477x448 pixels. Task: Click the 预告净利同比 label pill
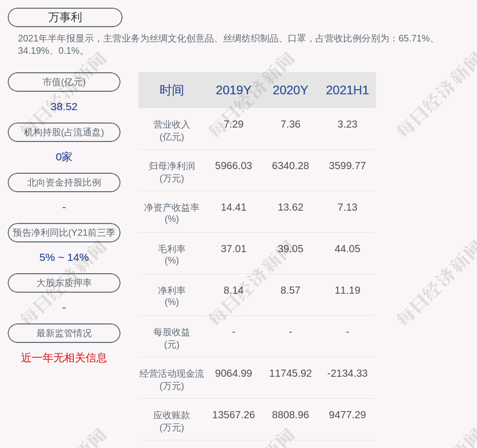pyautogui.click(x=64, y=233)
